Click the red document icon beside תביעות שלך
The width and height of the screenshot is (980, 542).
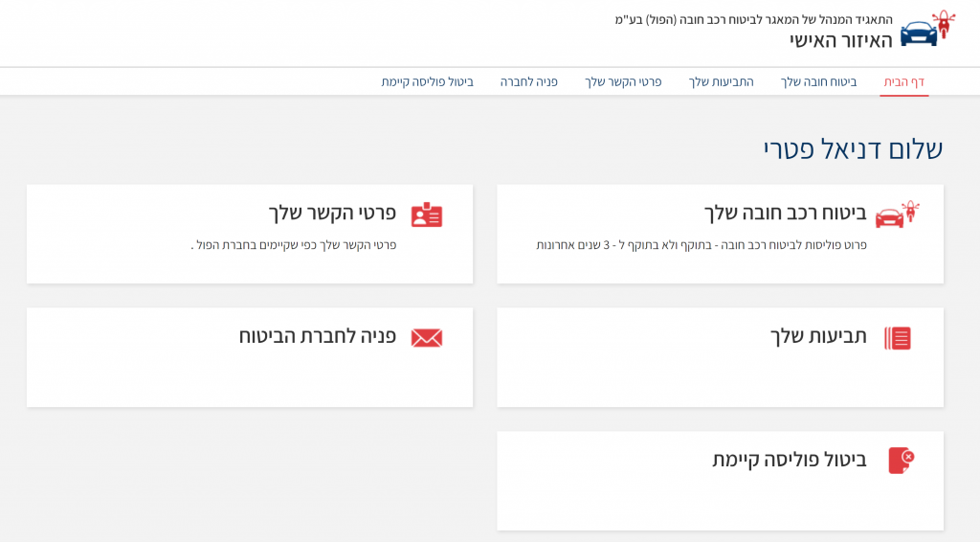point(898,338)
